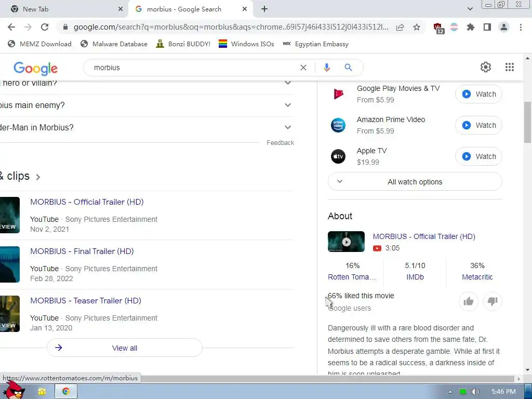Expand the 'hero or villain?' question

coord(288,83)
